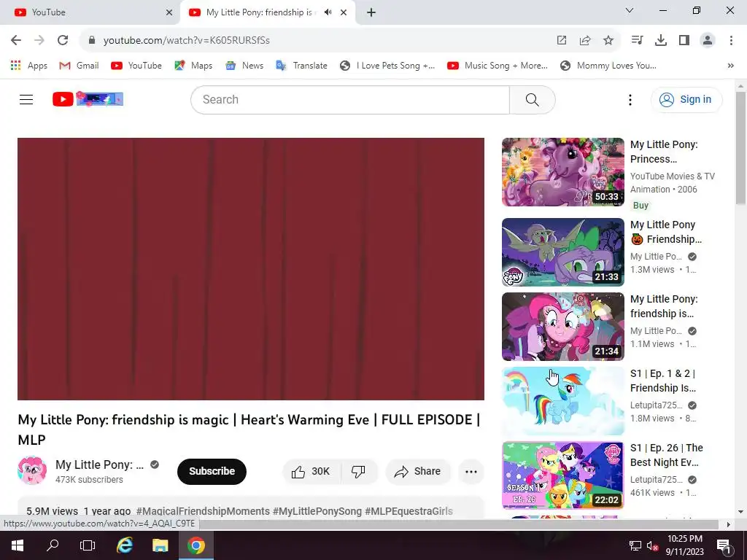Open the Windows notification center icon
Viewport: 747px width, 560px height.
723,545
